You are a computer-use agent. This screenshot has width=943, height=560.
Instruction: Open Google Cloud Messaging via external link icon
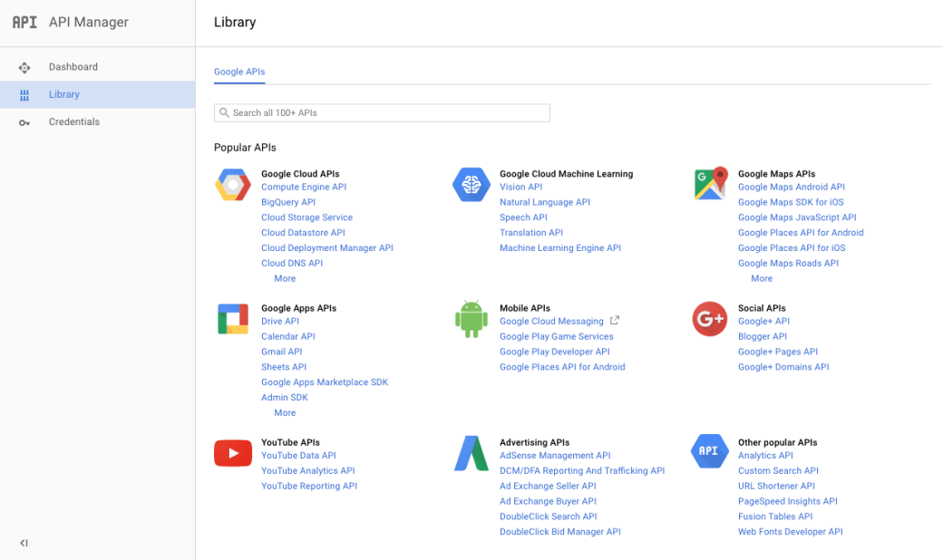(x=615, y=320)
